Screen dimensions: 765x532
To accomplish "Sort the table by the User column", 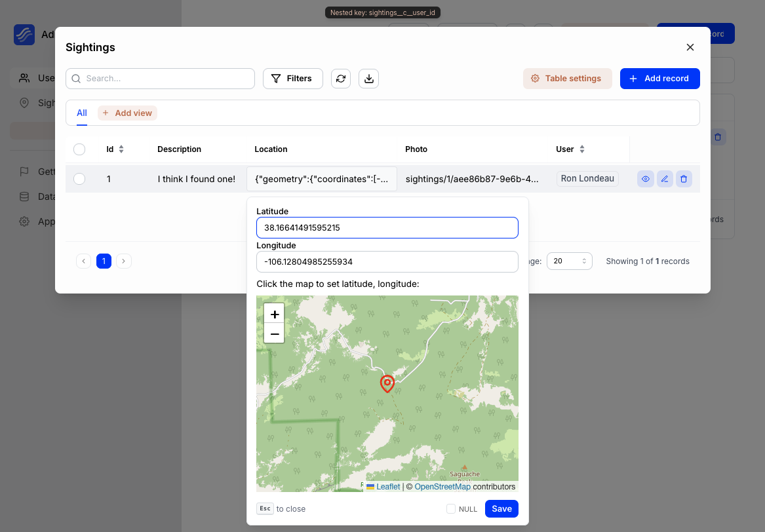I will [583, 149].
